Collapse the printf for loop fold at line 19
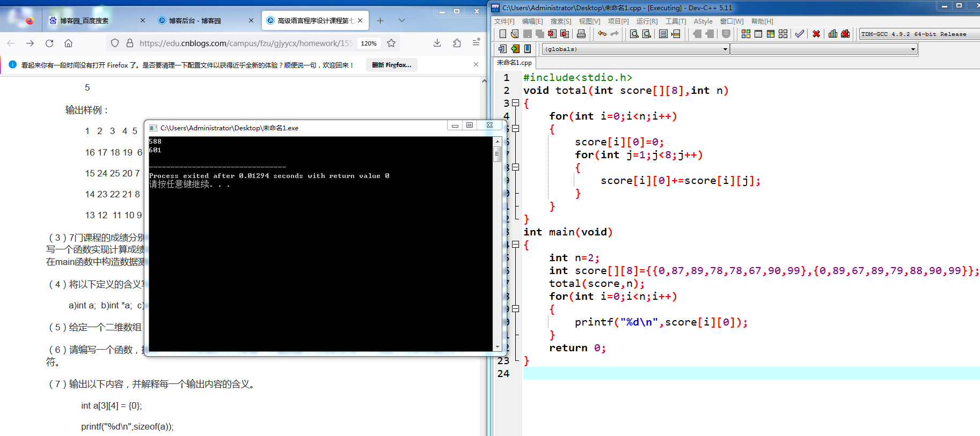The image size is (980, 436). [516, 309]
